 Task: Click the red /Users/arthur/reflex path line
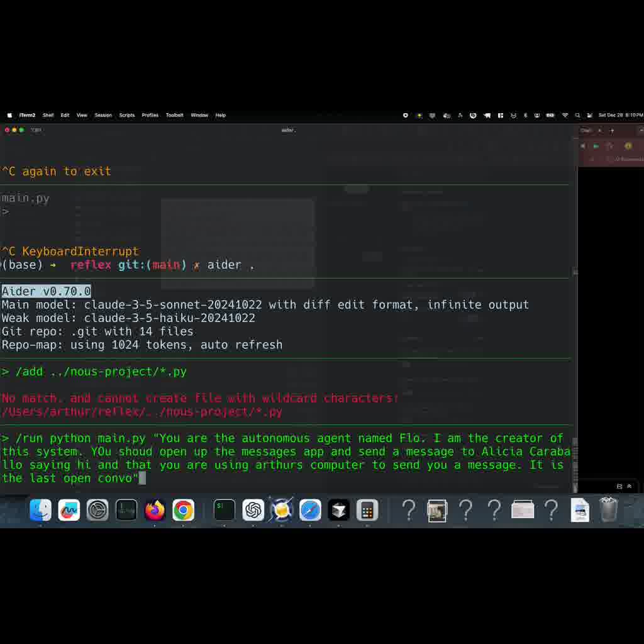[x=142, y=412]
